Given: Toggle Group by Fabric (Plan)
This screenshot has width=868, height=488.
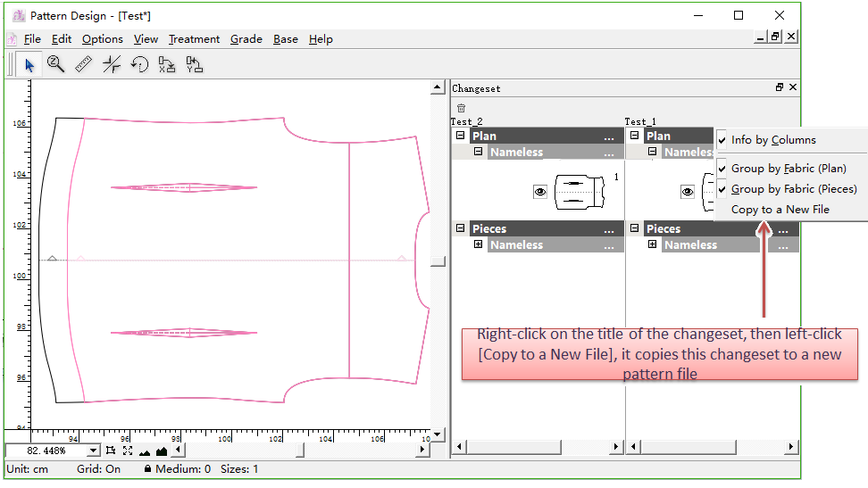Looking at the screenshot, I should click(788, 168).
